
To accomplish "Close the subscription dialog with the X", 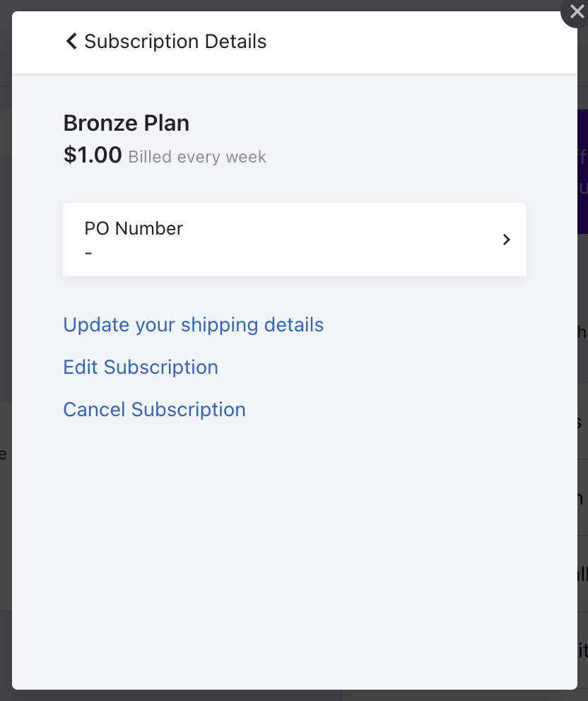I will tap(577, 12).
